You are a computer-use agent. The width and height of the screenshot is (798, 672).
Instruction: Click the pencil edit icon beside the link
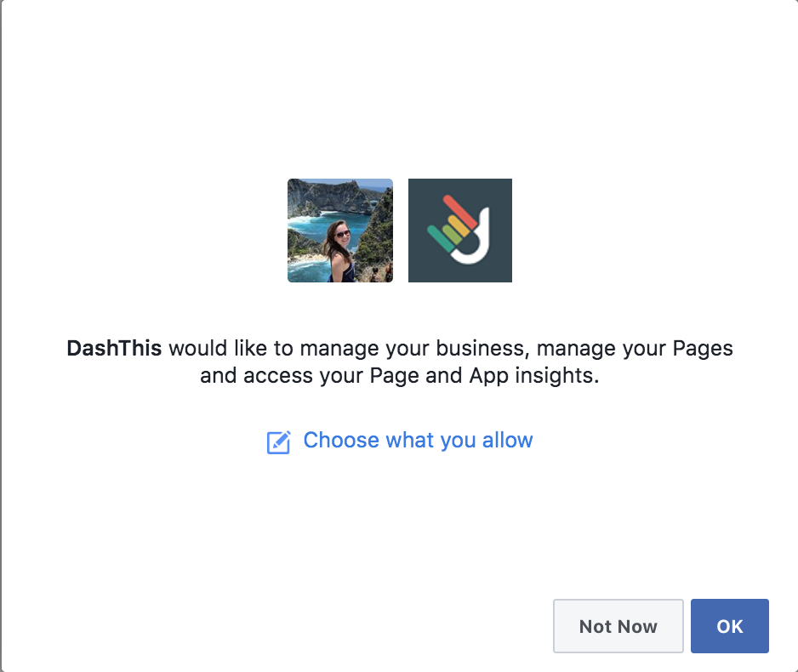click(278, 442)
